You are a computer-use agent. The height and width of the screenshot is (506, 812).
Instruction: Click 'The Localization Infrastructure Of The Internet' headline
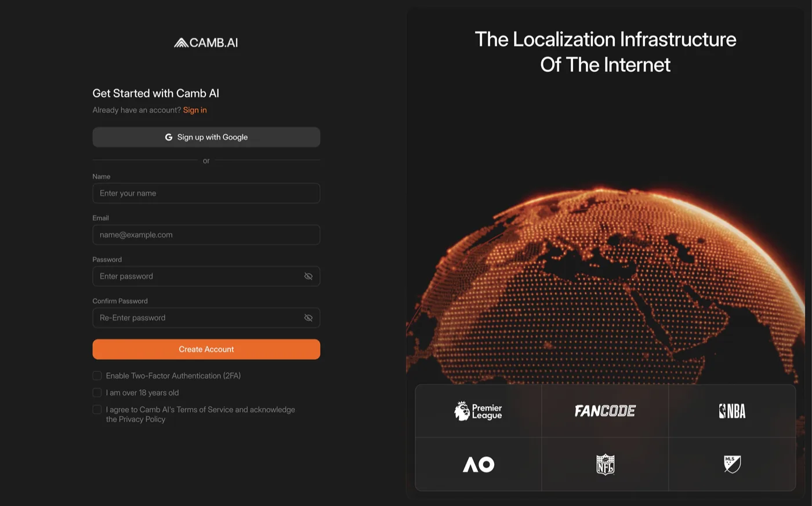(x=606, y=52)
